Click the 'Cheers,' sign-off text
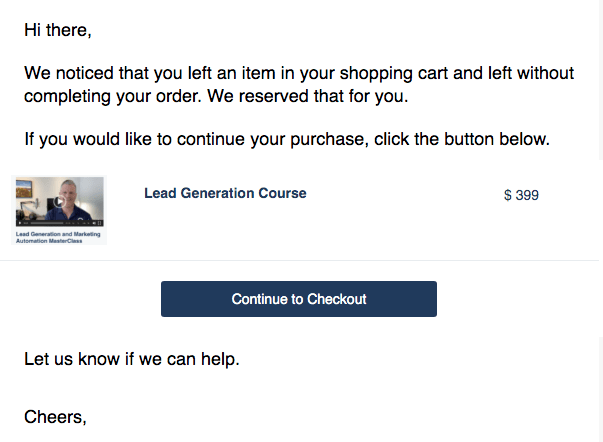 (55, 417)
